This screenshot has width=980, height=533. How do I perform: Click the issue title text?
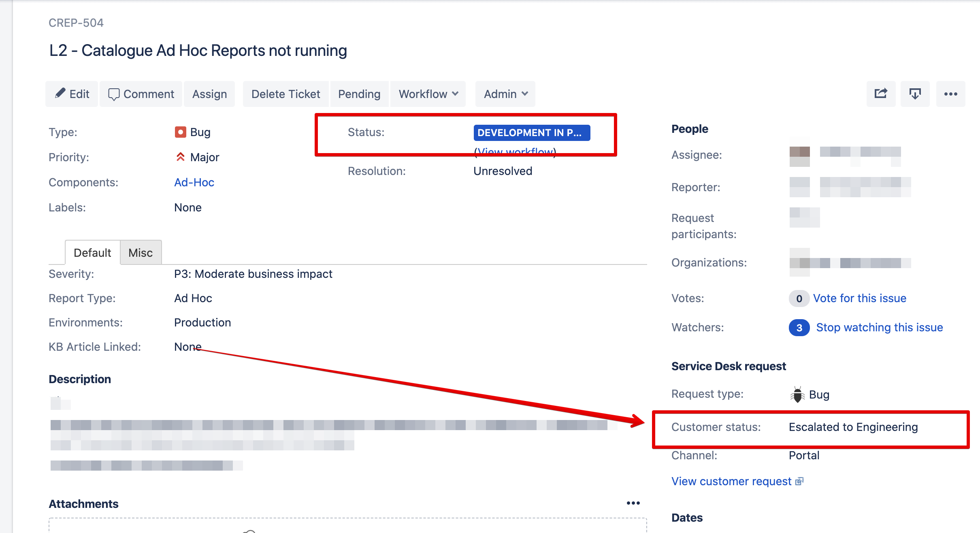pos(198,51)
